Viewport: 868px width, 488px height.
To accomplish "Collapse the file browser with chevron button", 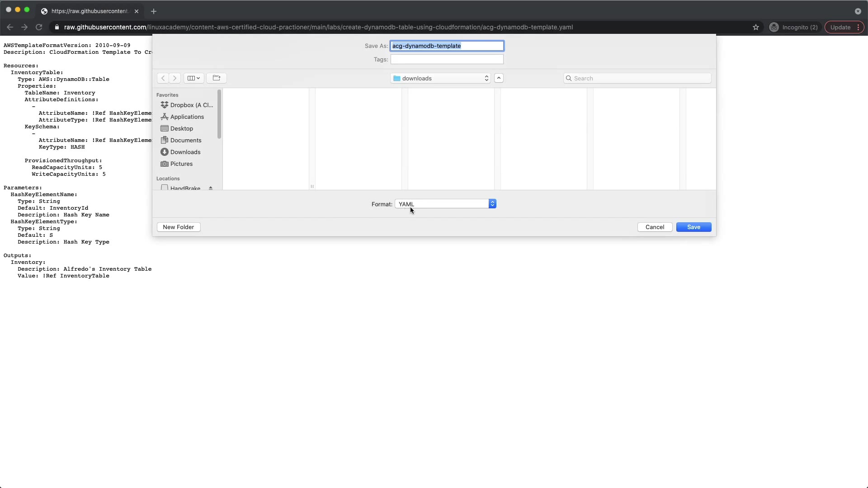I will (x=499, y=78).
